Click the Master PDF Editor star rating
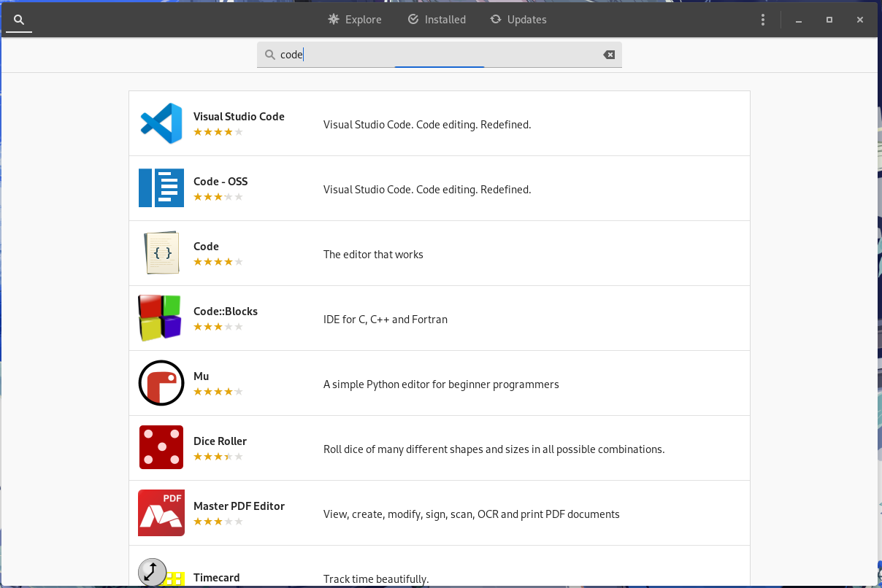 tap(218, 522)
